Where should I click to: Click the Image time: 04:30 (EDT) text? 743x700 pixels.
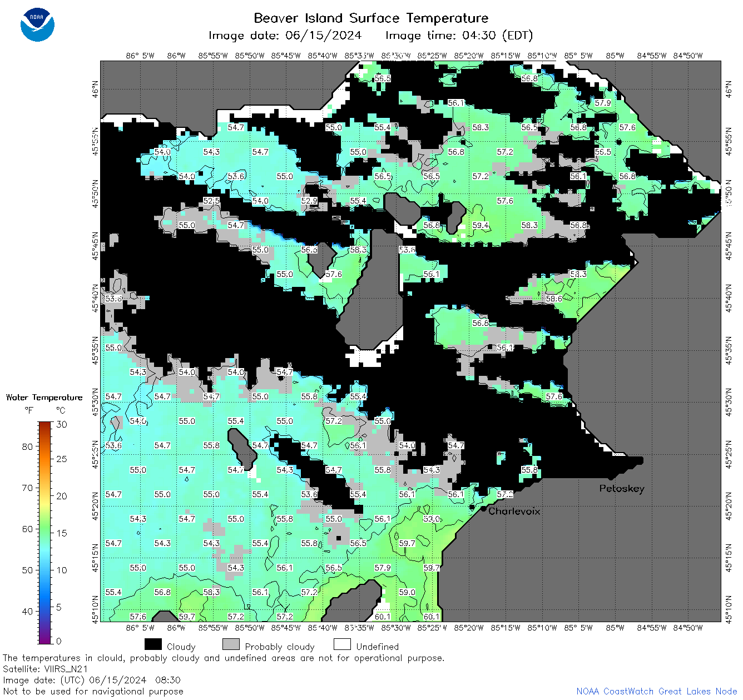[x=459, y=36]
